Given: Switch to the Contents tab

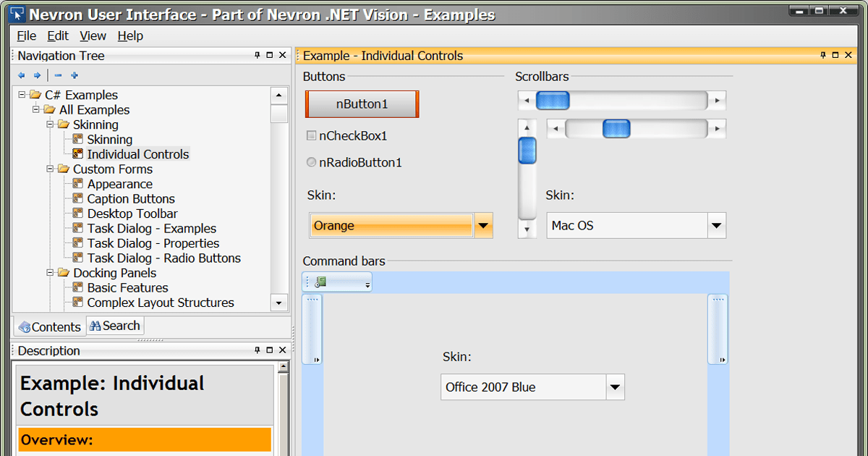Looking at the screenshot, I should tap(49, 326).
